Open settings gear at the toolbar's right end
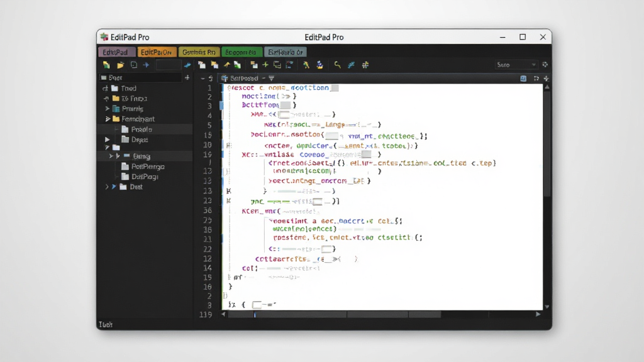Image resolution: width=644 pixels, height=362 pixels. (x=545, y=65)
